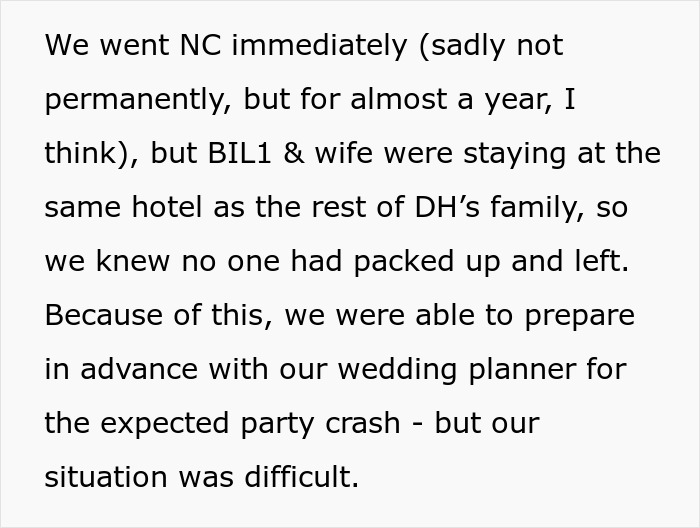Click the word "Because"

point(104,315)
